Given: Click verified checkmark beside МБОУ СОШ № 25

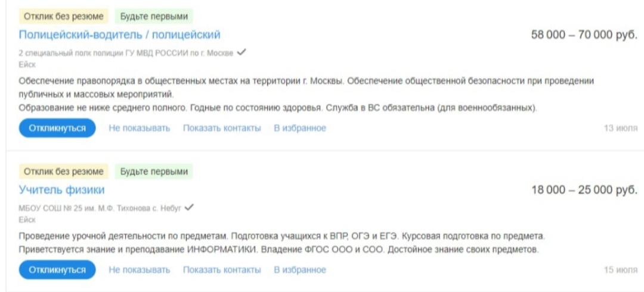Looking at the screenshot, I should pos(190,207).
